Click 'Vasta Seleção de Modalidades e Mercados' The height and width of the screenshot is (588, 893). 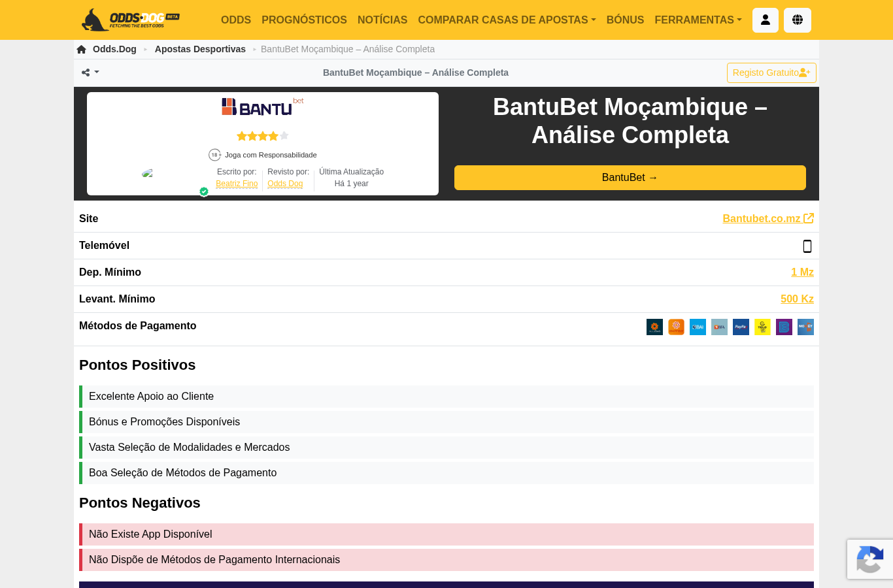tap(189, 448)
